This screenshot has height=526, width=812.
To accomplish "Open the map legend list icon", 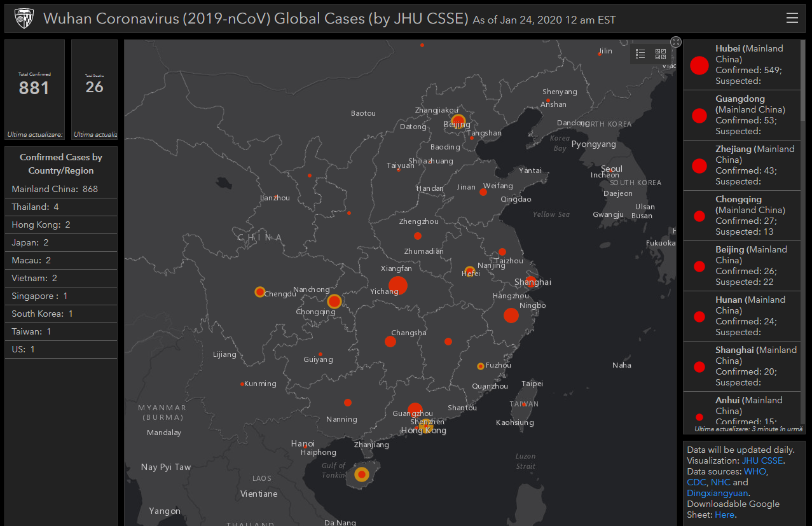I will point(640,54).
